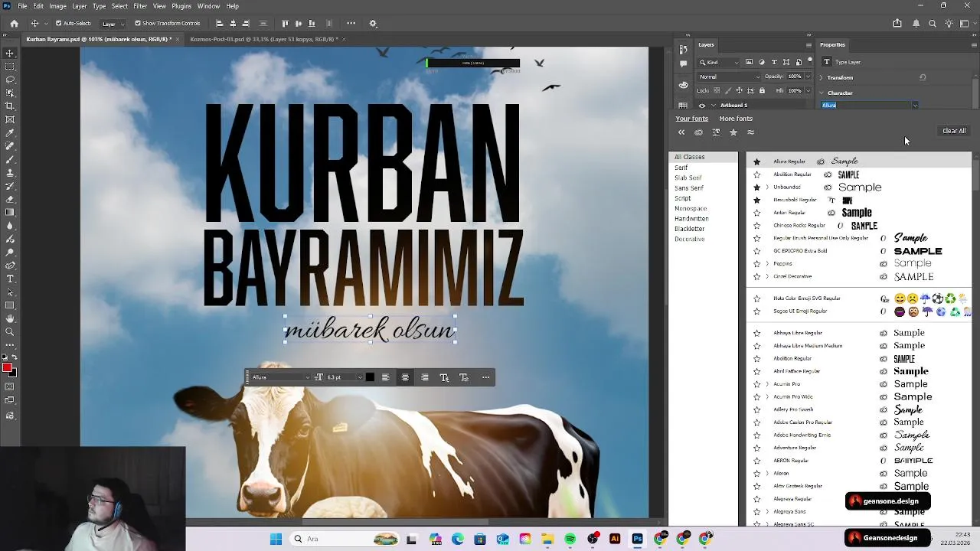This screenshot has width=980, height=551.
Task: Select the Clone Stamp tool
Action: coord(10,172)
